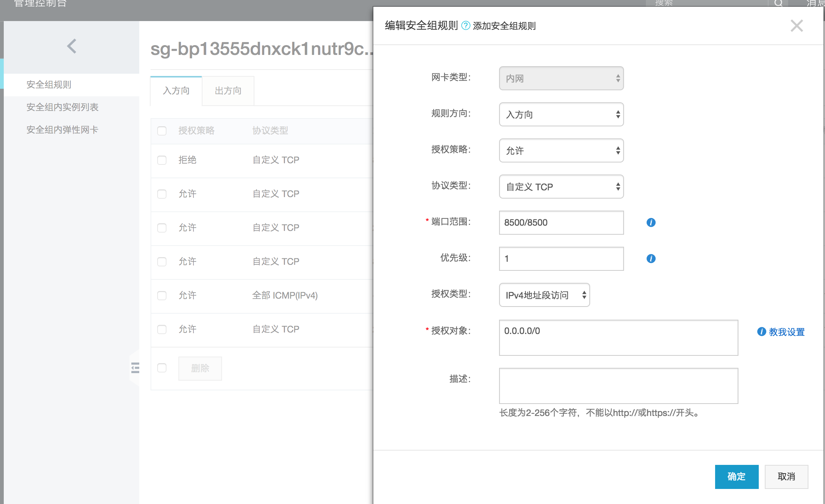Screen dimensions: 825x504
Task: Open the 规则方向 dropdown
Action: click(x=561, y=114)
